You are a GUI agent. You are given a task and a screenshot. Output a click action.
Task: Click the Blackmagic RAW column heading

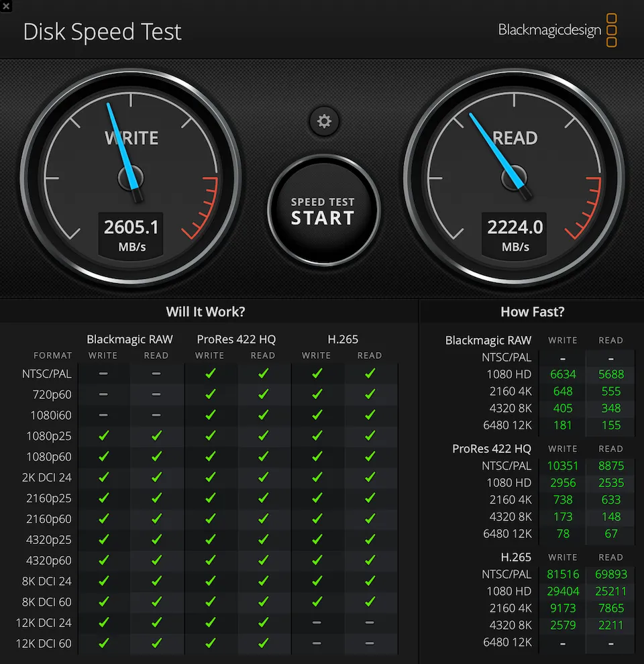(x=129, y=339)
